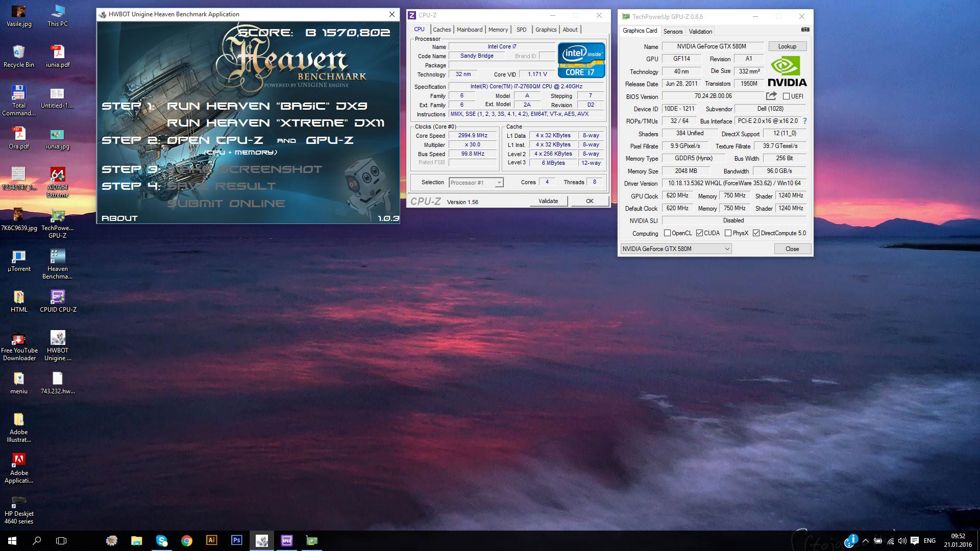
Task: Launch Free YouTube Downloader shortcut
Action: click(19, 346)
